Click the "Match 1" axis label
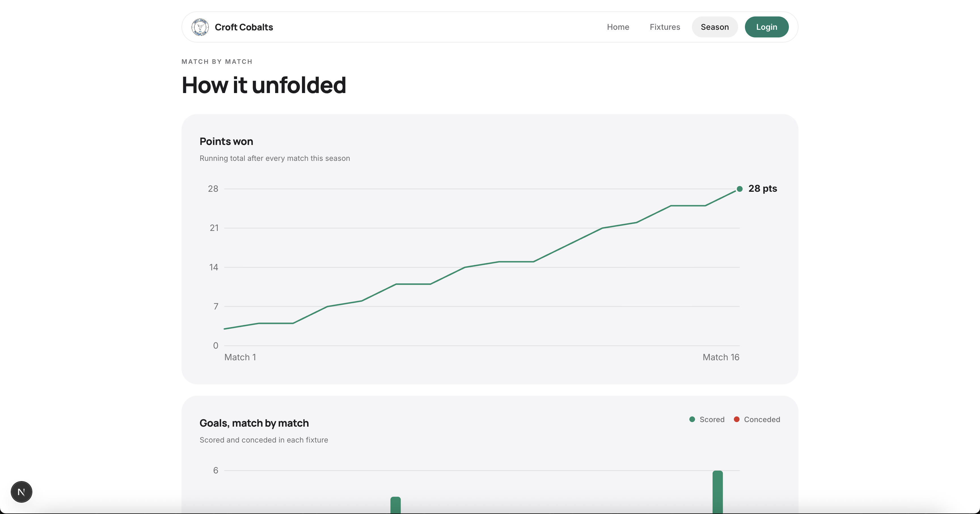Image resolution: width=980 pixels, height=514 pixels. coord(240,357)
